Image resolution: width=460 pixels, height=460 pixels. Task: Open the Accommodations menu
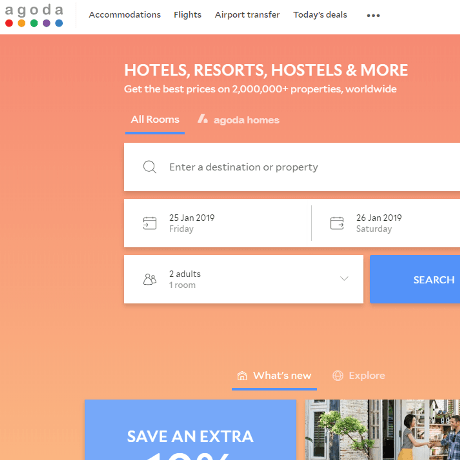[x=125, y=15]
